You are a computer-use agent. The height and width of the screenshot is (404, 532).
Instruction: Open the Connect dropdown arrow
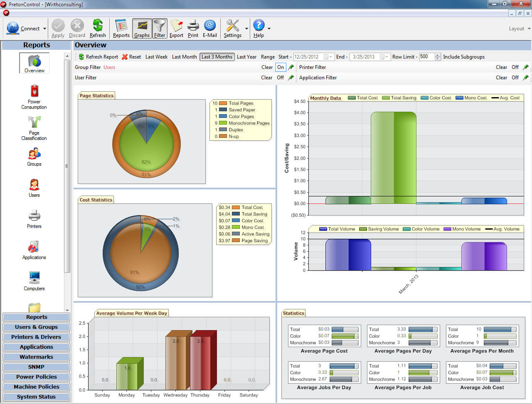[44, 29]
